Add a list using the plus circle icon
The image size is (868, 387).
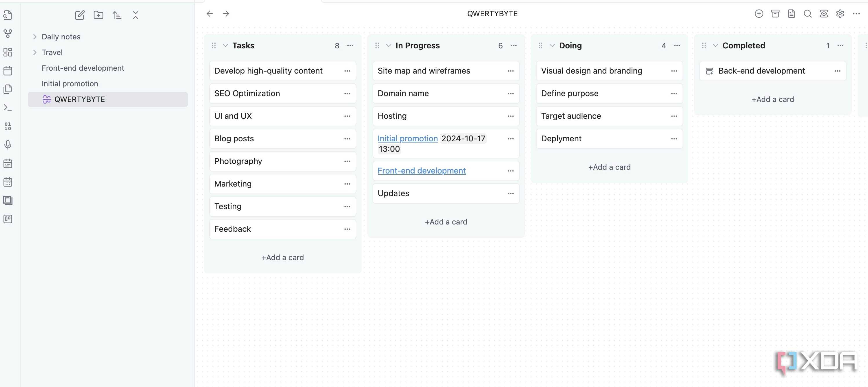pyautogui.click(x=759, y=14)
